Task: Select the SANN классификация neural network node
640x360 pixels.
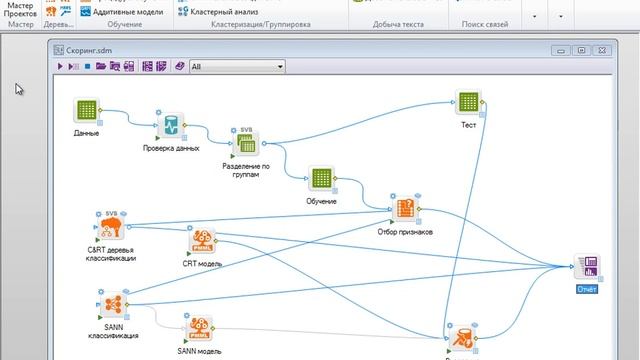Action: click(x=113, y=304)
